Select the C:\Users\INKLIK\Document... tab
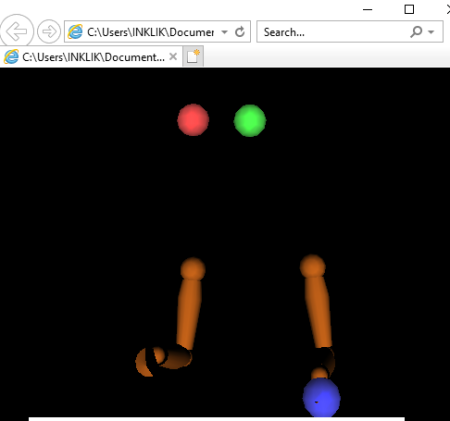The image size is (450, 421). [91, 57]
